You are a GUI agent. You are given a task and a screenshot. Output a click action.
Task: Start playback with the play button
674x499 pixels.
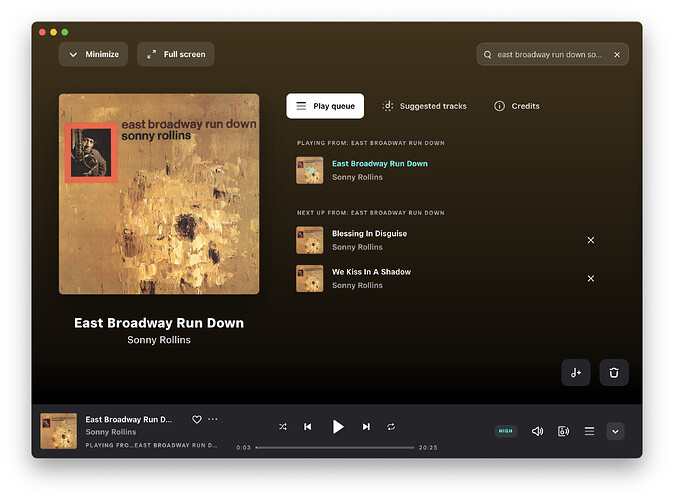click(x=338, y=426)
